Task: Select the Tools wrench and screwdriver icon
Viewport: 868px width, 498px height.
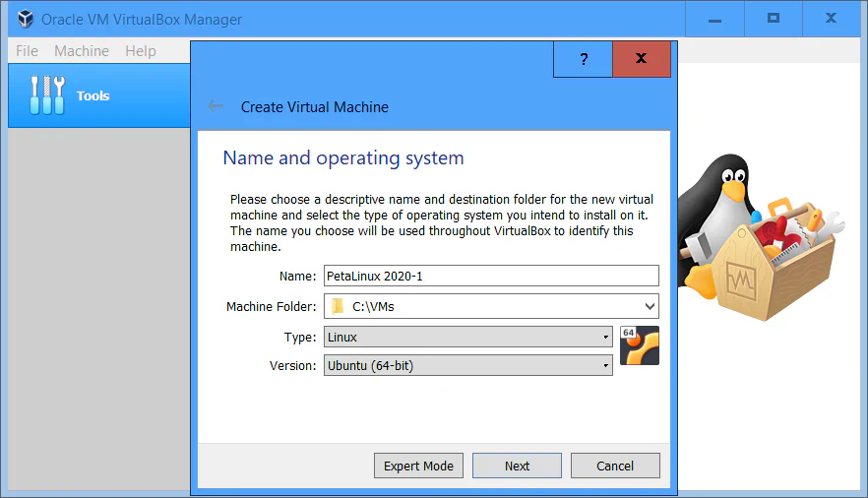Action: (x=46, y=95)
